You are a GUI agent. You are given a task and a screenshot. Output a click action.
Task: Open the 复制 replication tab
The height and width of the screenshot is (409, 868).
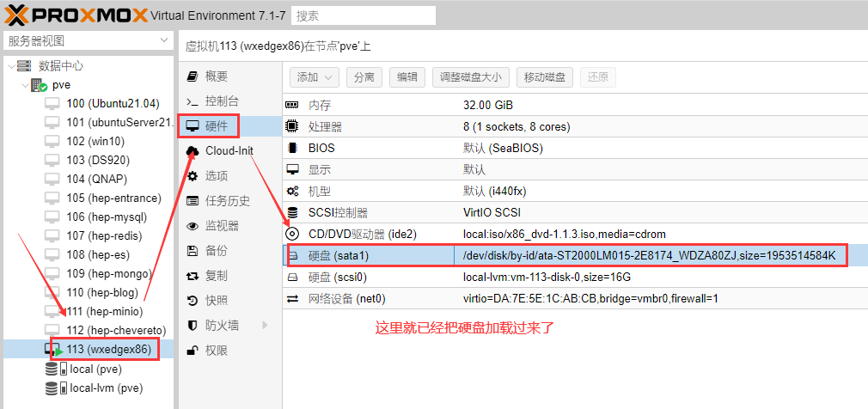coord(217,276)
